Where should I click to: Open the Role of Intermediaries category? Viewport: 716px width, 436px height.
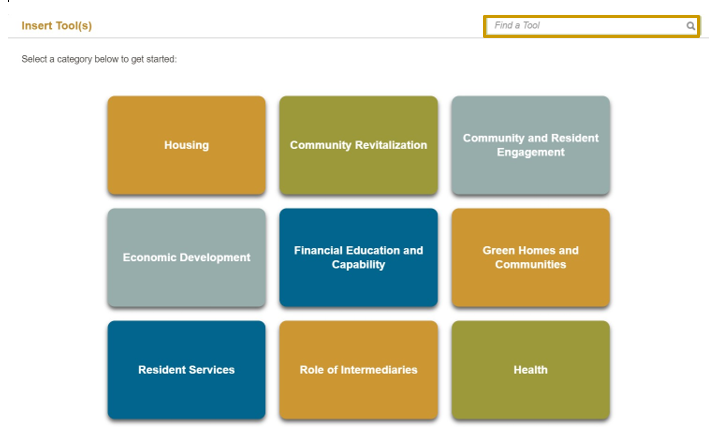point(358,370)
